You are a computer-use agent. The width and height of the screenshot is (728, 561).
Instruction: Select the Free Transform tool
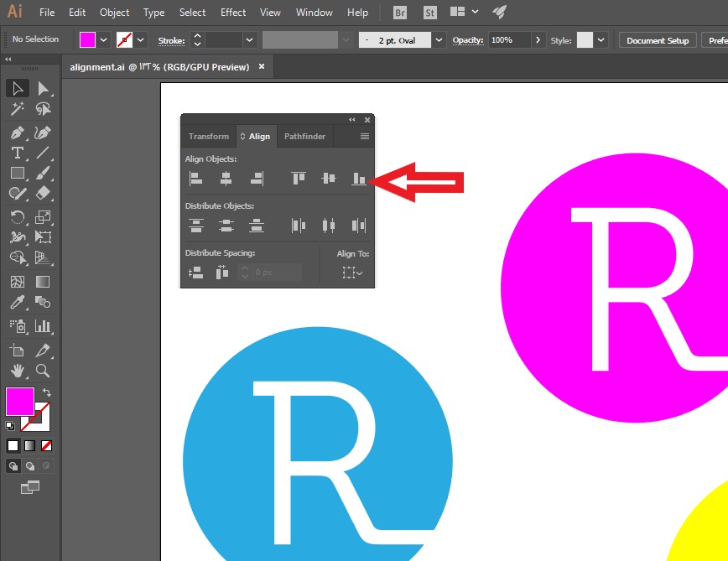[x=43, y=237]
